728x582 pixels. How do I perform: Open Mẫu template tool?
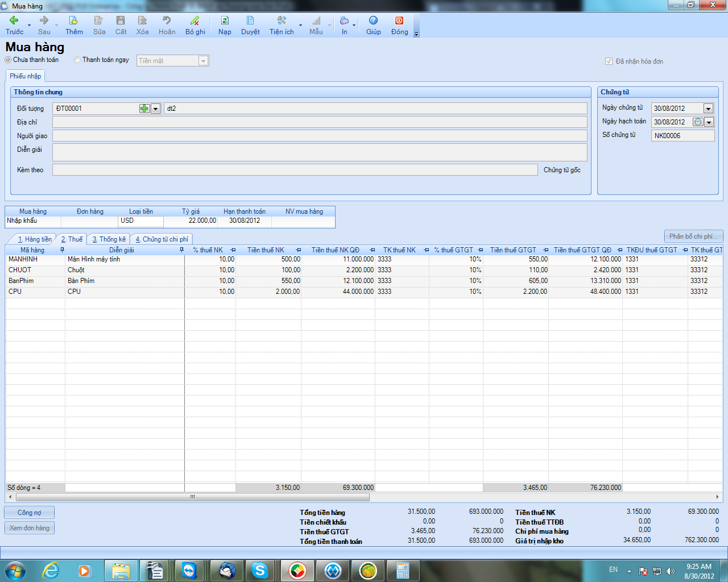click(x=316, y=25)
